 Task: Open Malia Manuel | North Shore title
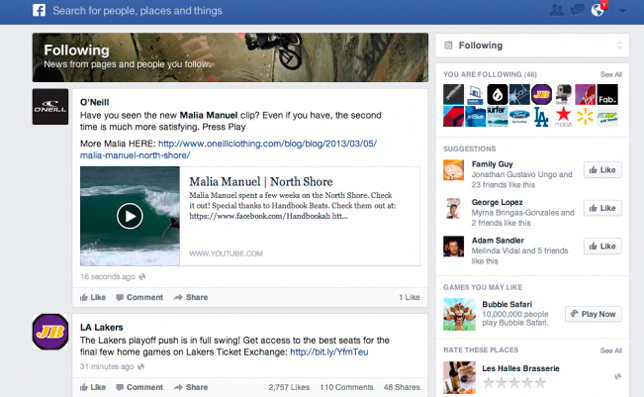pos(261,181)
